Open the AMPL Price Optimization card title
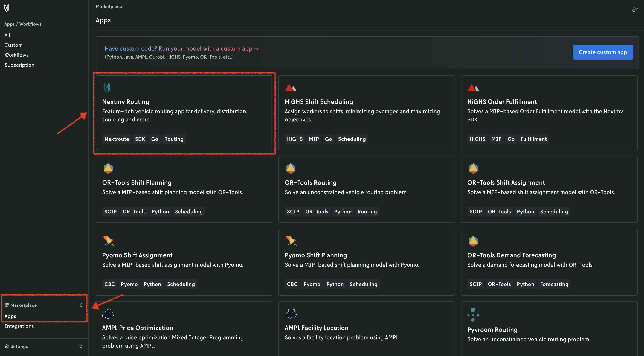Image resolution: width=644 pixels, height=356 pixels. point(138,328)
